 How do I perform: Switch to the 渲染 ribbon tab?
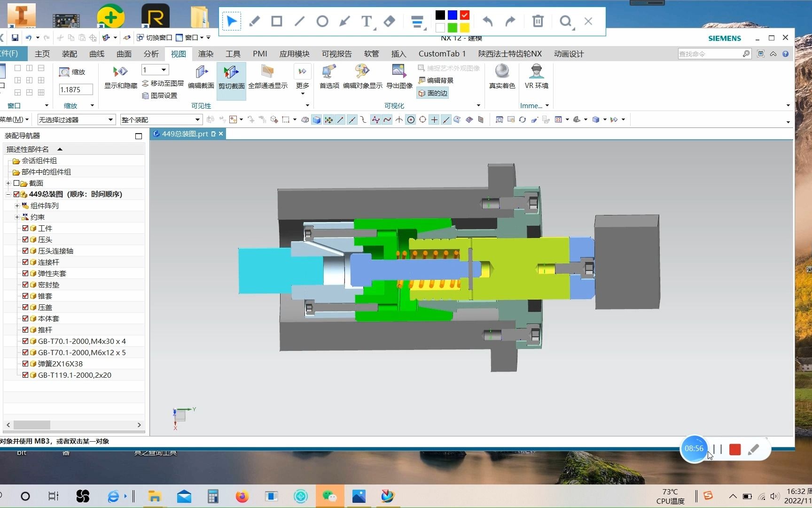(x=205, y=54)
